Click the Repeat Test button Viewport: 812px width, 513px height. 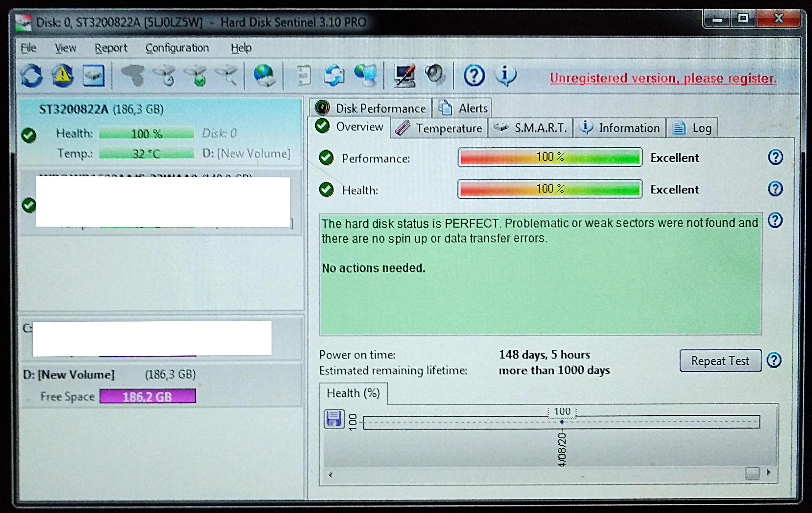(720, 361)
